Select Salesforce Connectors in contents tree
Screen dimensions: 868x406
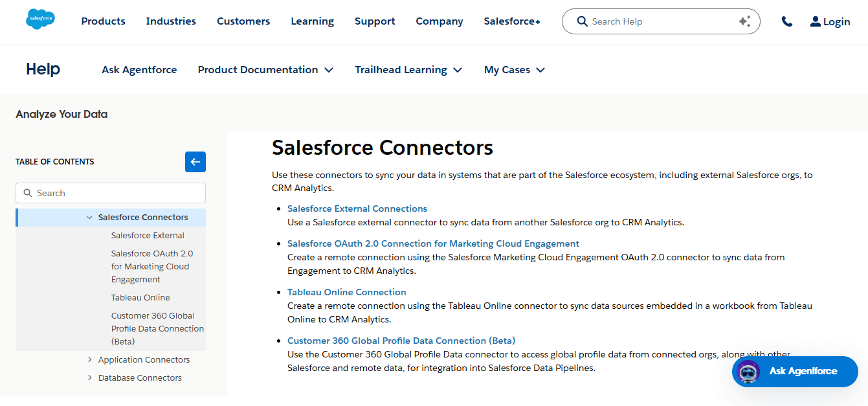143,218
